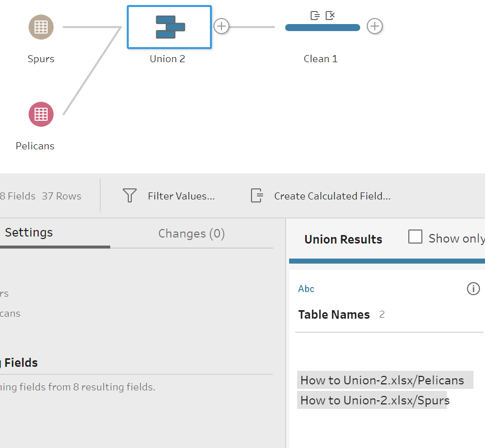Click the Clean 1 name label
The image size is (485, 448).
[x=321, y=59]
